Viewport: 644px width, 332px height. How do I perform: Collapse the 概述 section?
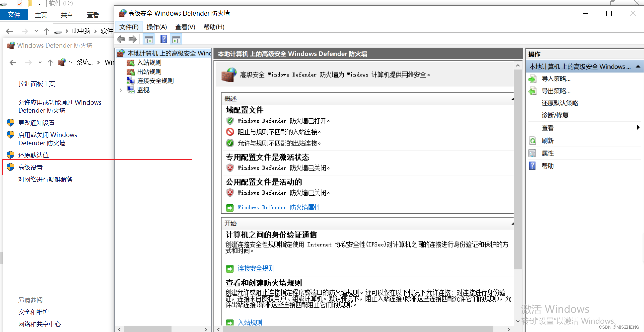[x=512, y=99]
